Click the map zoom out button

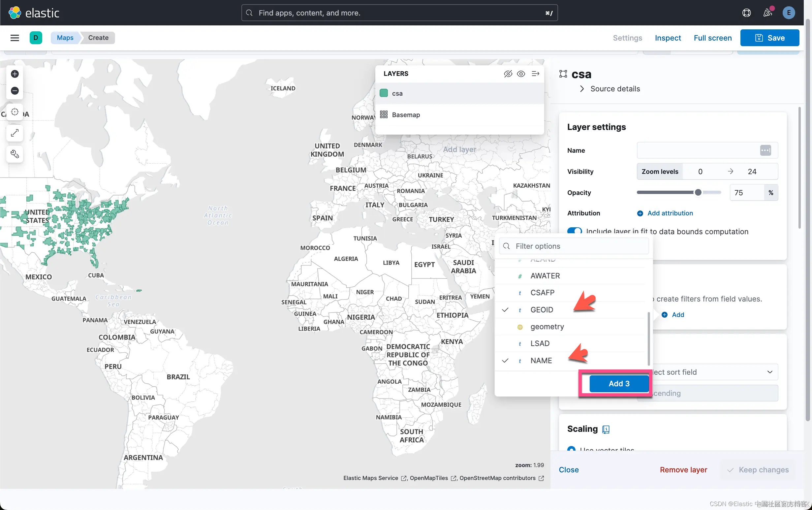tap(15, 91)
